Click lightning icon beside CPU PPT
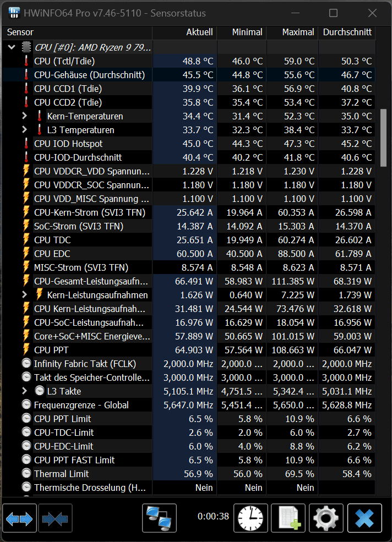The image size is (392, 542). (26, 350)
